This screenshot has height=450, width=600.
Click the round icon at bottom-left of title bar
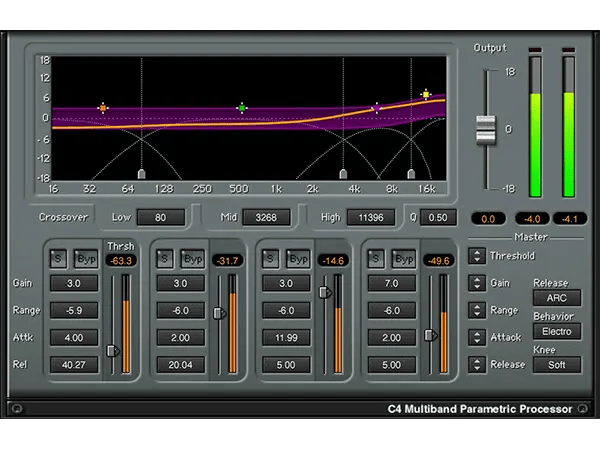coord(17,408)
